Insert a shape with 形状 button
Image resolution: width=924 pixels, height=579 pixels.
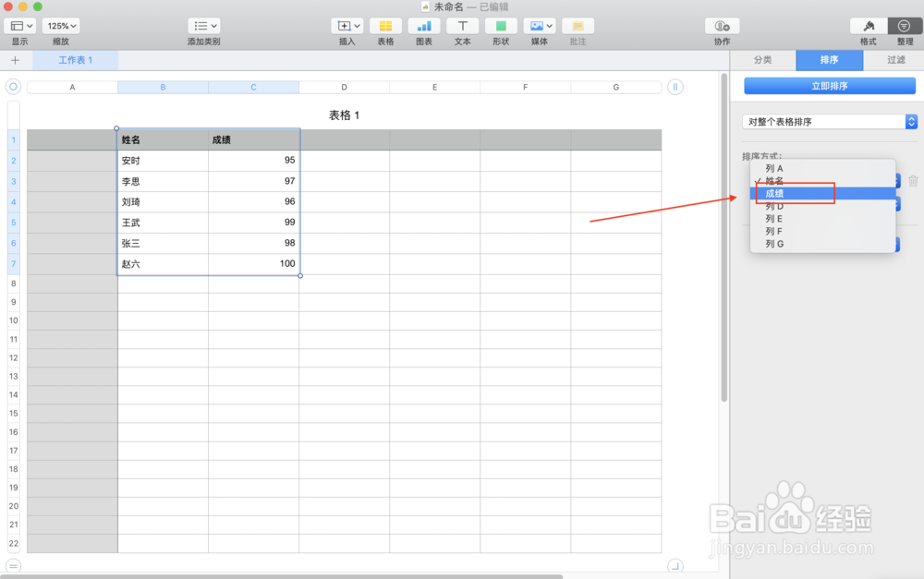click(x=501, y=26)
